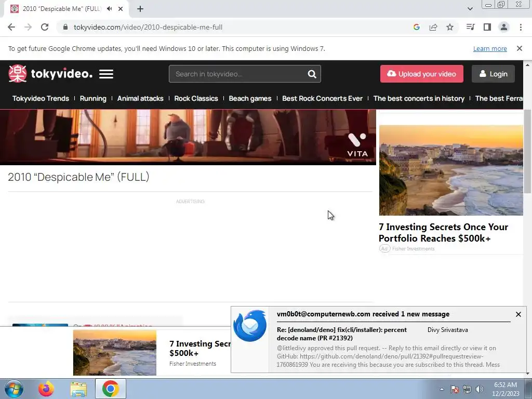This screenshot has width=532, height=399.
Task: Click Thunderbird icon in notification
Action: (250, 326)
